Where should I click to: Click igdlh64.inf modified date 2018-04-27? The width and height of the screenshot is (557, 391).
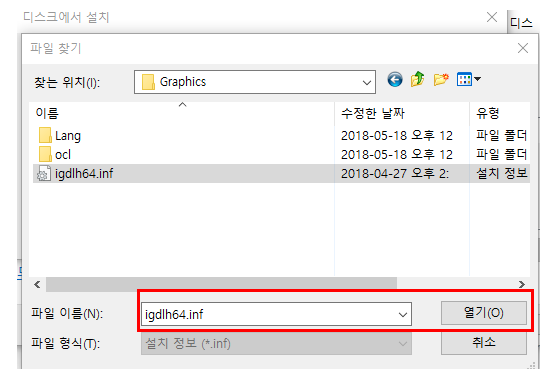pos(394,174)
